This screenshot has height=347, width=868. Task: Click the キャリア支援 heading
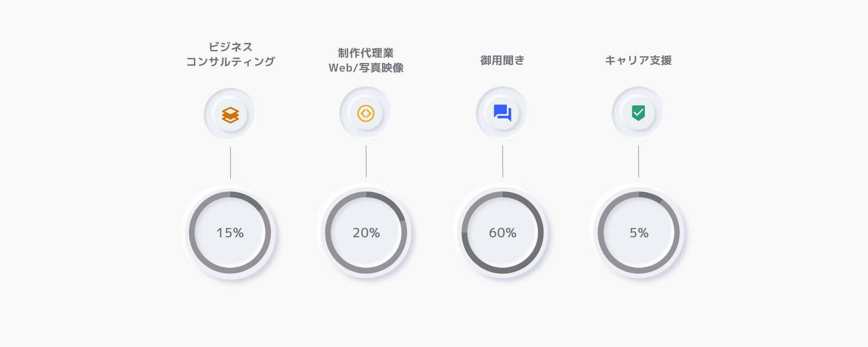pyautogui.click(x=638, y=60)
